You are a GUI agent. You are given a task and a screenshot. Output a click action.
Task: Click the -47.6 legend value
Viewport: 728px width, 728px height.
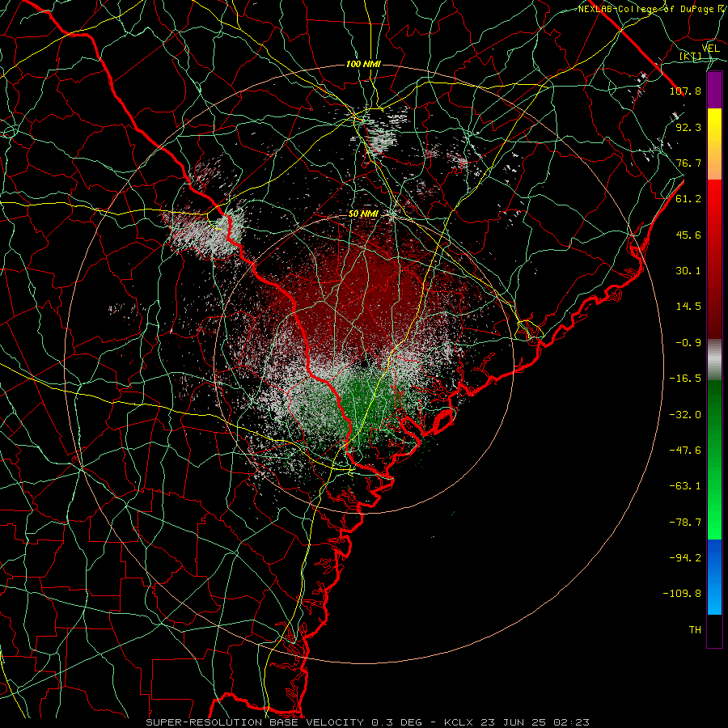tap(685, 451)
